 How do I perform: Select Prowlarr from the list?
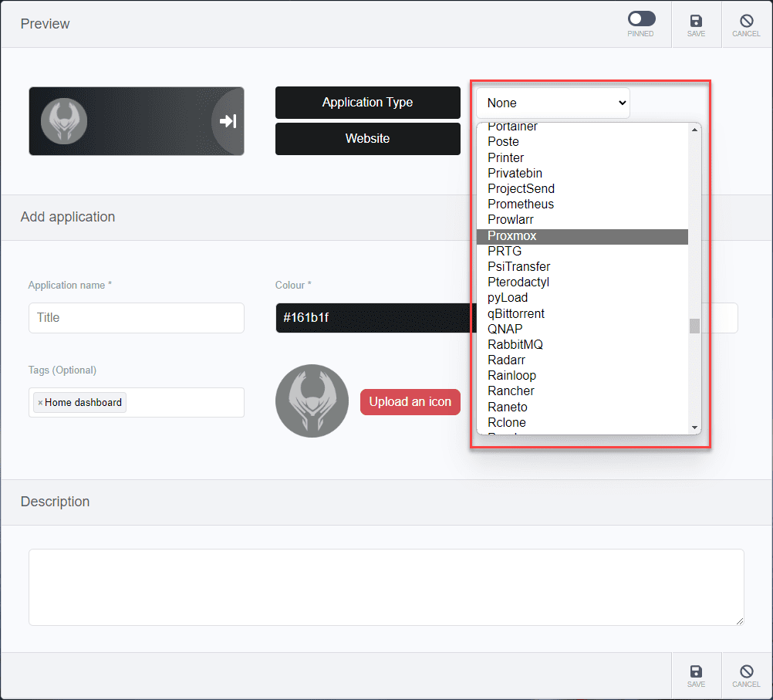582,219
